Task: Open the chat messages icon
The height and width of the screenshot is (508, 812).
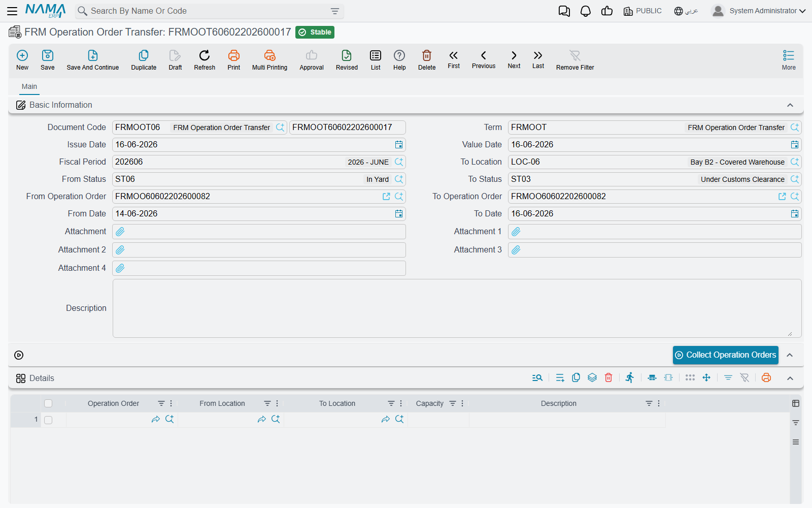Action: [x=564, y=11]
